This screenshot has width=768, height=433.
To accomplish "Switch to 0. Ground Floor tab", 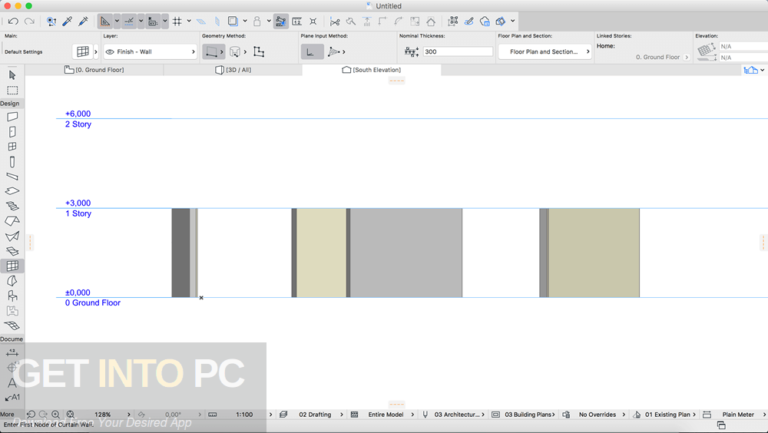I will pos(94,70).
